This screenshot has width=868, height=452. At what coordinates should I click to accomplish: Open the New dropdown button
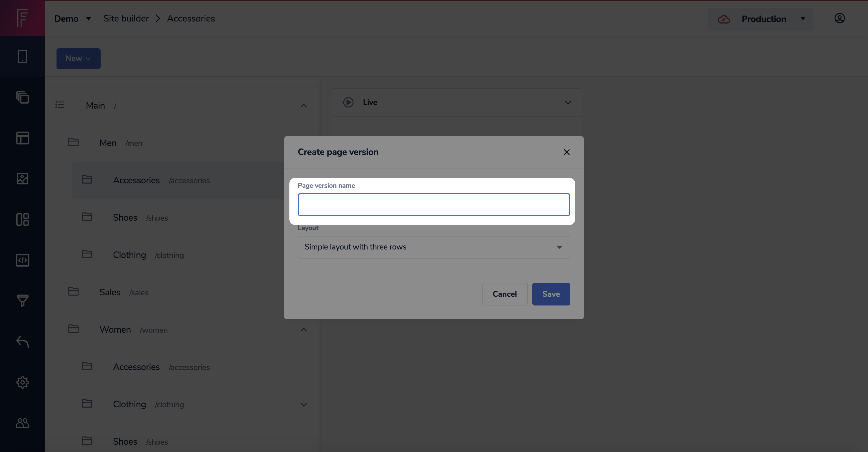tap(78, 59)
